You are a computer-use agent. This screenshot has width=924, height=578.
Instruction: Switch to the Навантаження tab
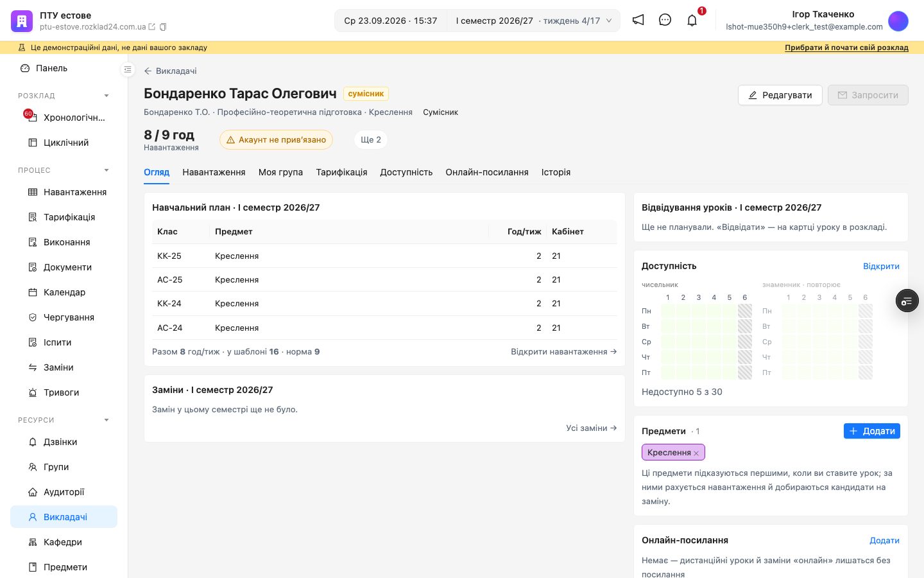[x=214, y=172]
